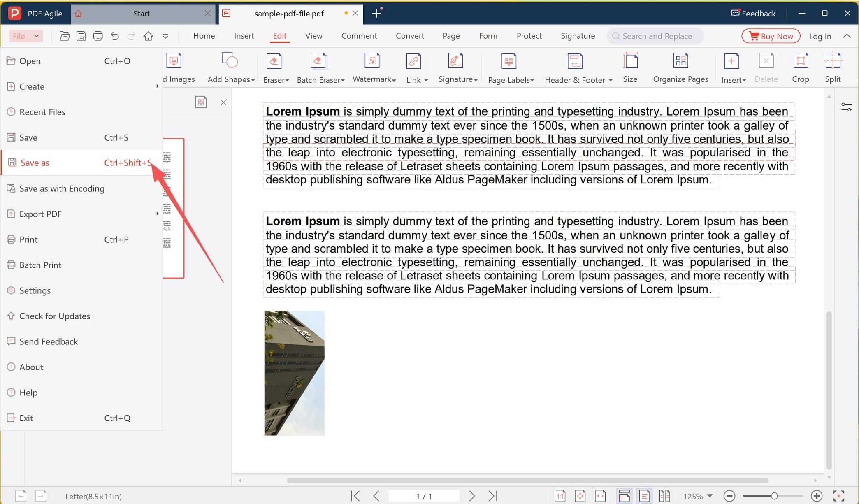Image resolution: width=859 pixels, height=504 pixels.
Task: Select Save as with Encoding
Action: click(x=81, y=188)
